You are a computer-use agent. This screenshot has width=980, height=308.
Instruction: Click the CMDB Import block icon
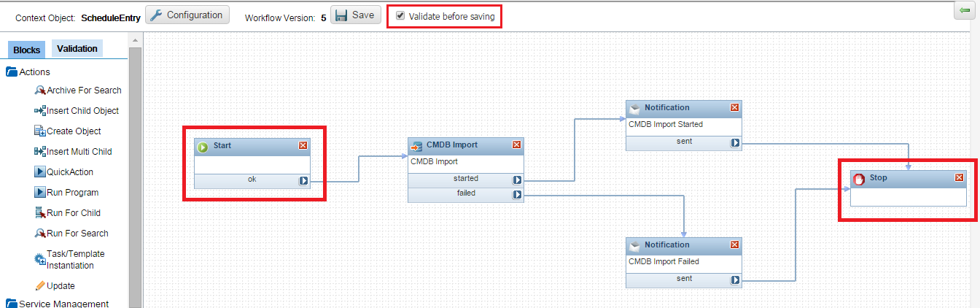(416, 145)
